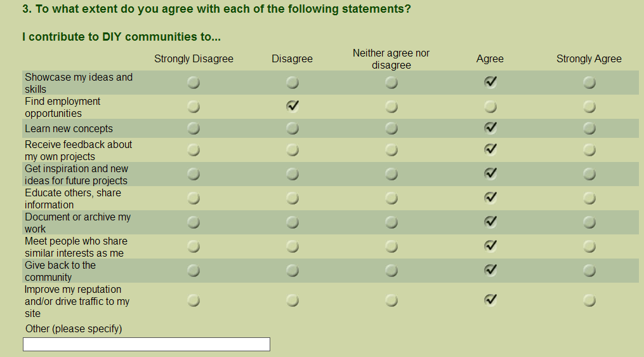Pick Neither agree nor disagree for Give back to community
Viewport: 644px width, 357px height.
(391, 271)
